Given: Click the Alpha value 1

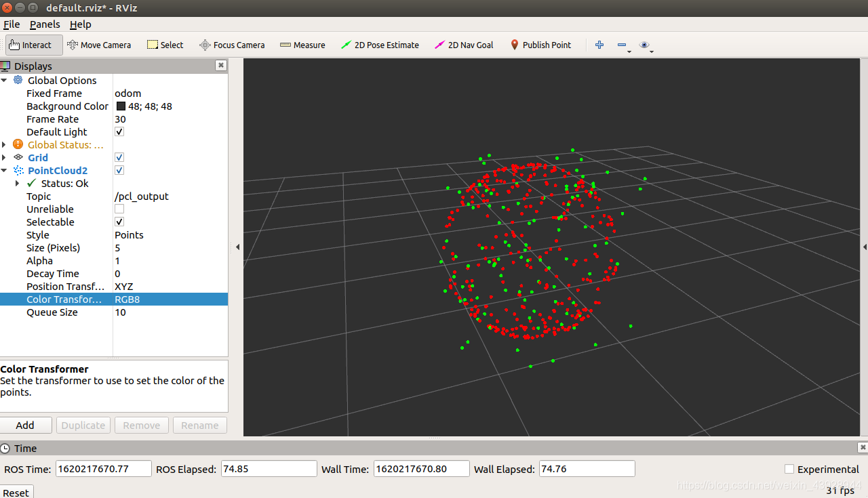Looking at the screenshot, I should (x=170, y=260).
